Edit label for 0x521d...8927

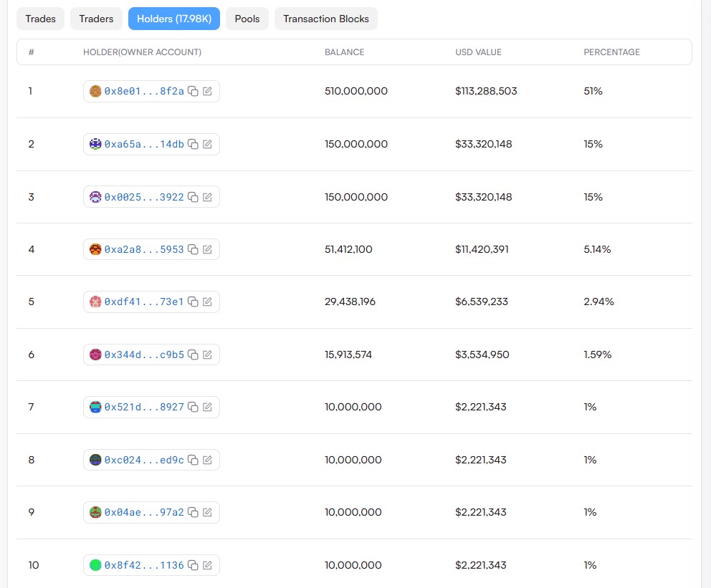207,407
